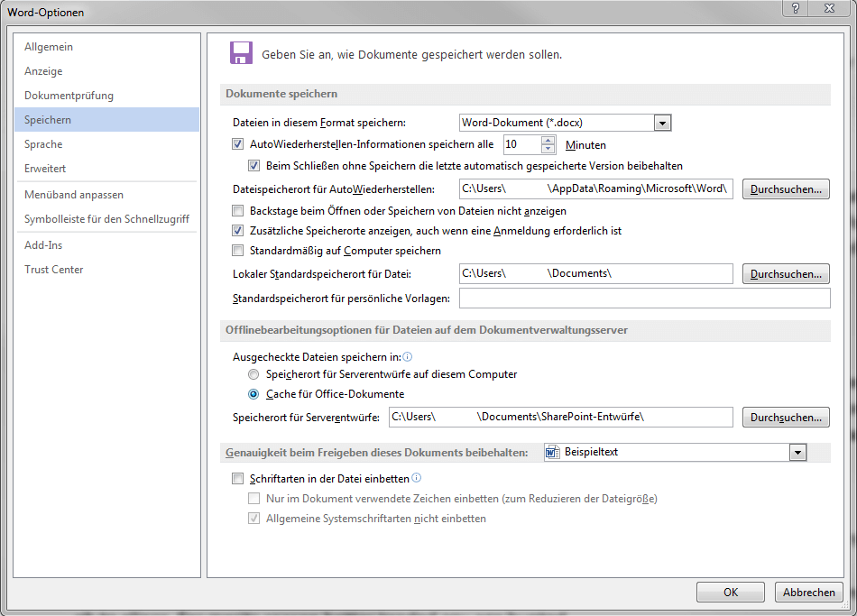Open Symbolleiste für den Schnellzugriff
The image size is (857, 616).
tap(106, 219)
